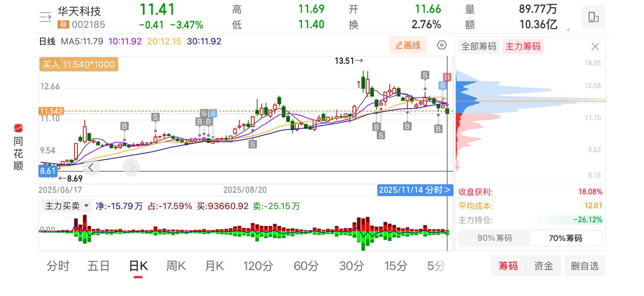Switch to the 周K chart tab
This screenshot has width=644, height=296.
pos(176,266)
